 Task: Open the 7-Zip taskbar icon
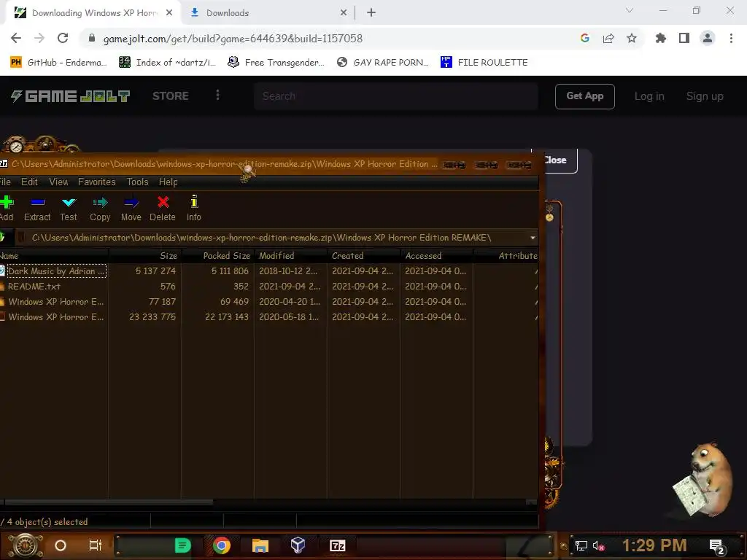tap(337, 545)
